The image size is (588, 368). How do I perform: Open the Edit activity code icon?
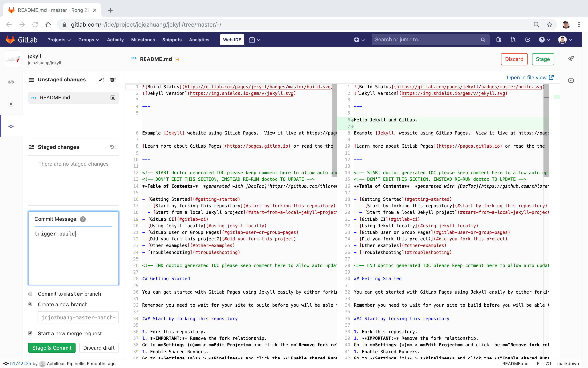coord(11,82)
